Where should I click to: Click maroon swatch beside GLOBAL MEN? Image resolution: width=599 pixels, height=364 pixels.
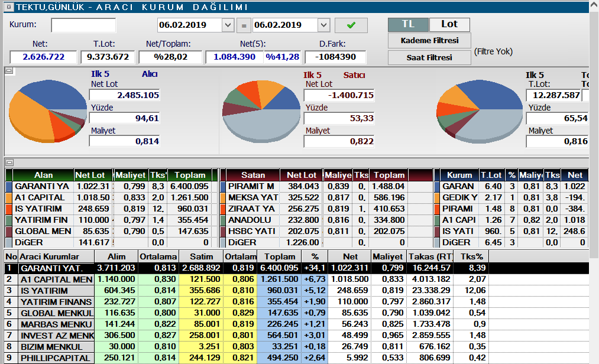tap(9, 232)
